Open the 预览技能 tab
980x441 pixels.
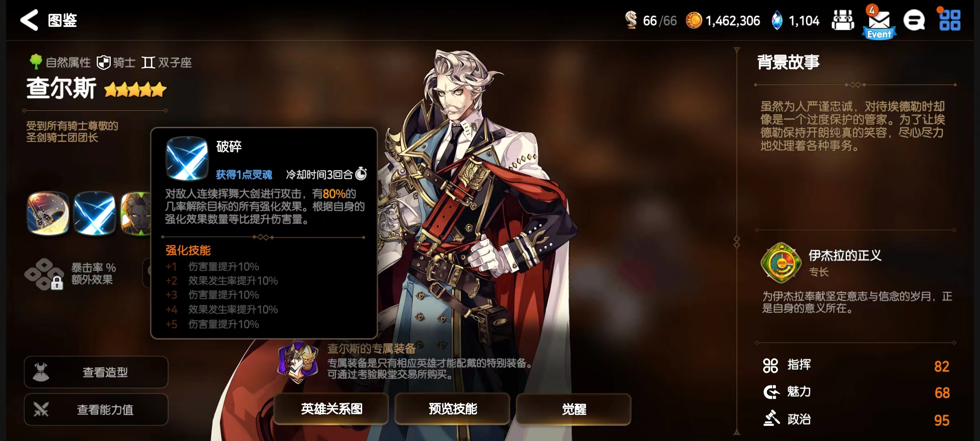(452, 409)
